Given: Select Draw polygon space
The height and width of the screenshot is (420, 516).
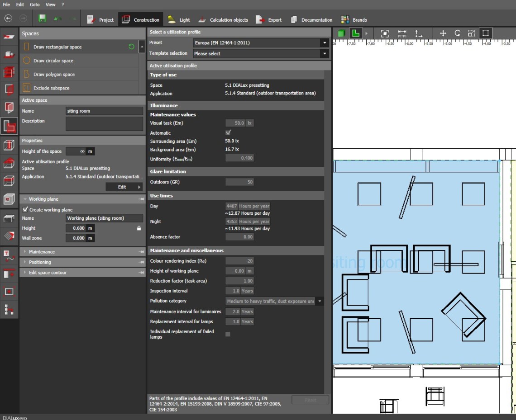Looking at the screenshot, I should click(x=54, y=75).
